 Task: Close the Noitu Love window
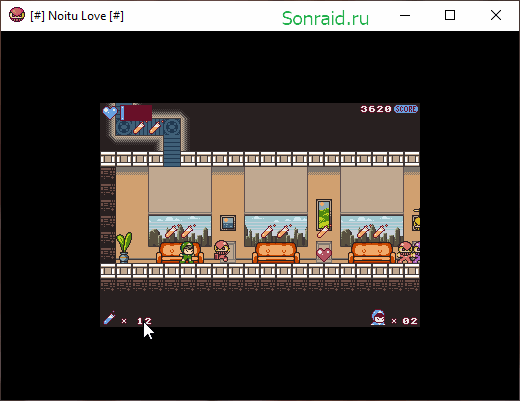click(496, 15)
